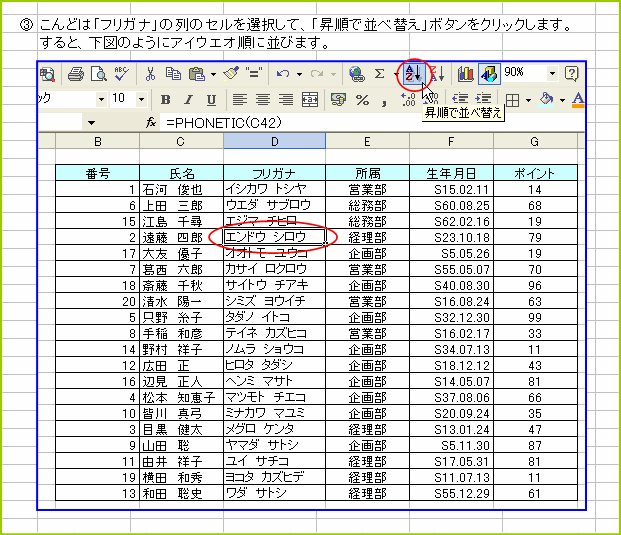Open the Fill Color dropdown arrow
The image size is (621, 535).
click(x=562, y=100)
